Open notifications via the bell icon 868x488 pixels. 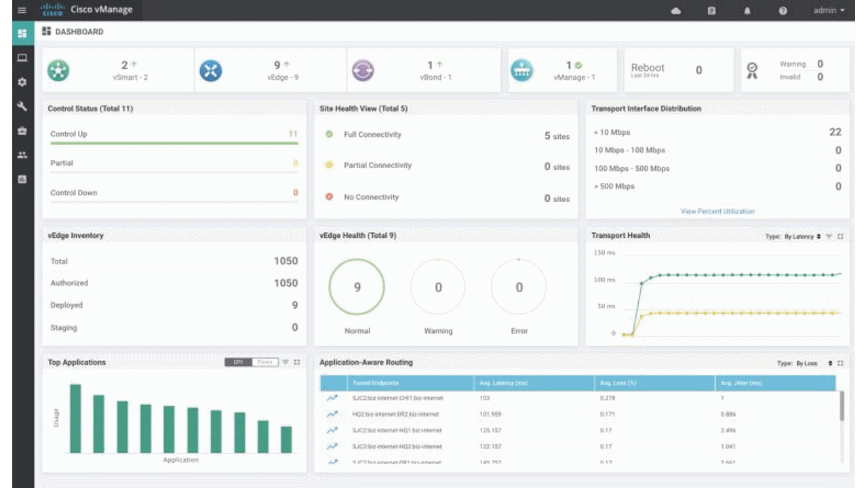(x=747, y=11)
